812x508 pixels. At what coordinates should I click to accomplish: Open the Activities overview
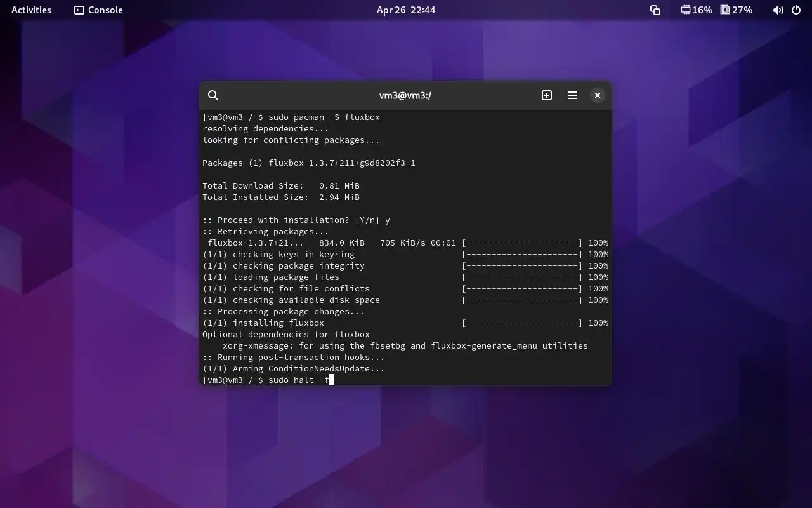tap(31, 10)
